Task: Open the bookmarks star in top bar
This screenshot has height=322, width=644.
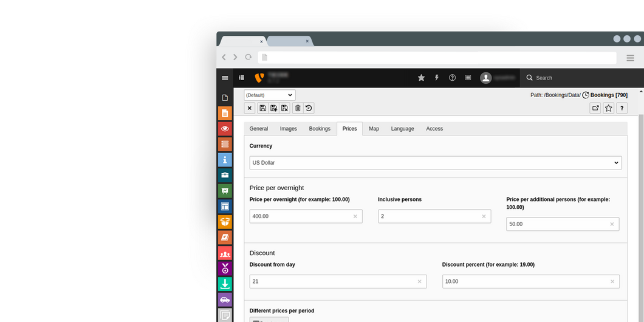Action: [x=421, y=78]
